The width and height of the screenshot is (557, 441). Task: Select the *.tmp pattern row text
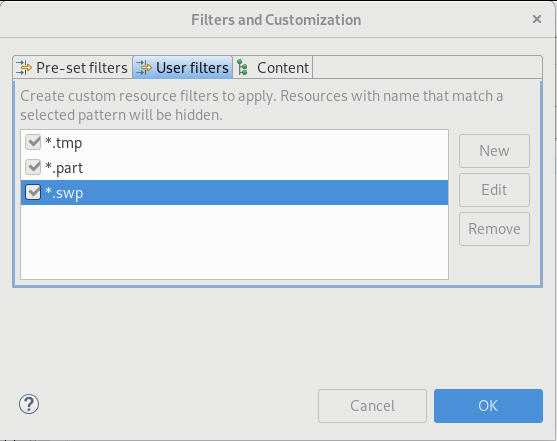(64, 143)
